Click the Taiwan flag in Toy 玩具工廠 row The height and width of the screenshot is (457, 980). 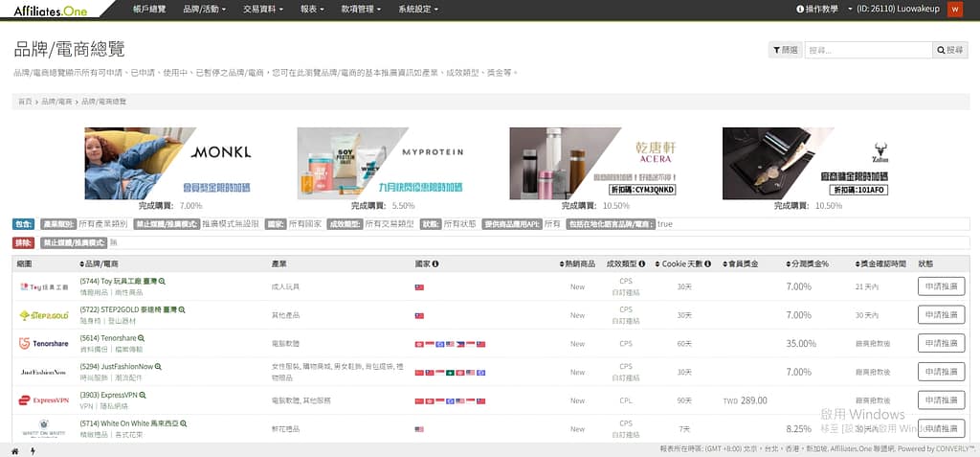(419, 286)
